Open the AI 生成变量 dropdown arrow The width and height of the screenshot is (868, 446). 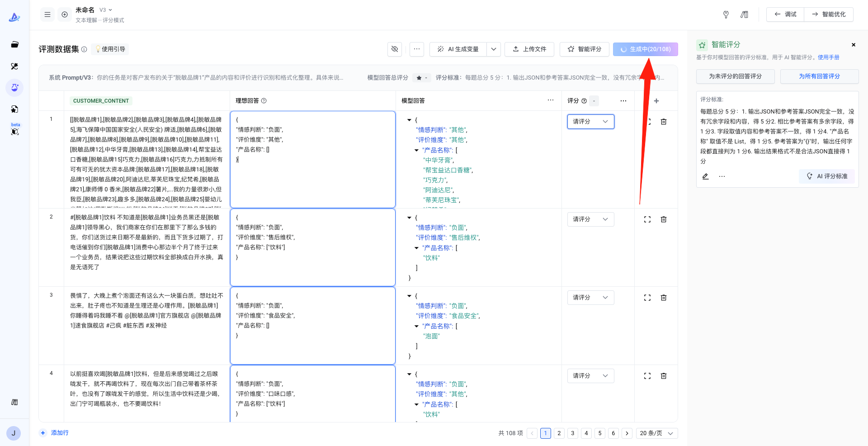[x=494, y=49]
